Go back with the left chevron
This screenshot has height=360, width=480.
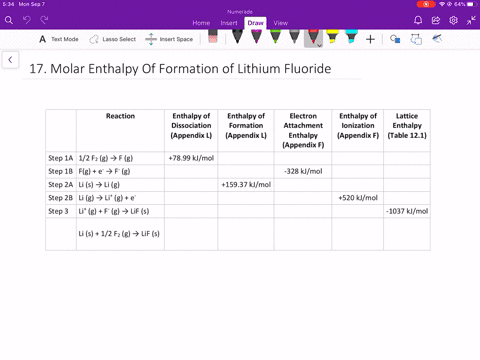tap(10, 60)
